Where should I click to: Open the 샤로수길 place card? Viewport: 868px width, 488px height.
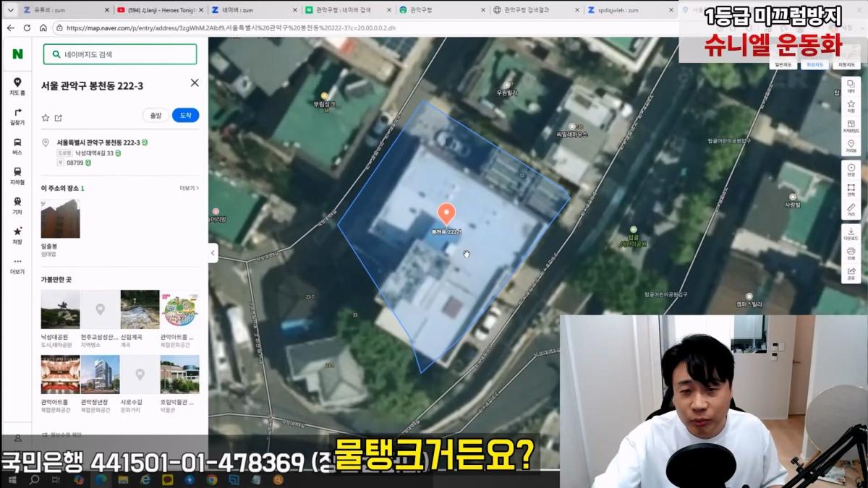click(x=140, y=383)
